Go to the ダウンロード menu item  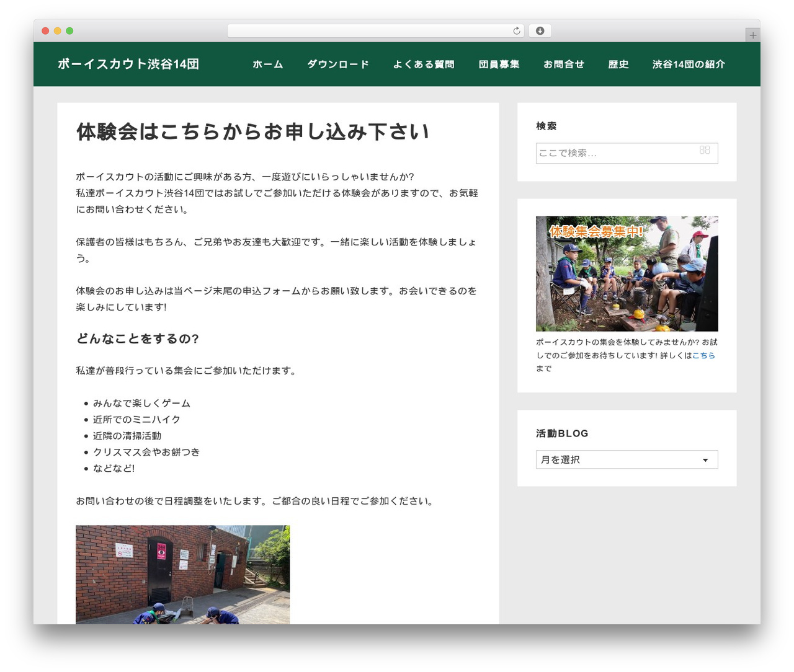click(x=338, y=64)
